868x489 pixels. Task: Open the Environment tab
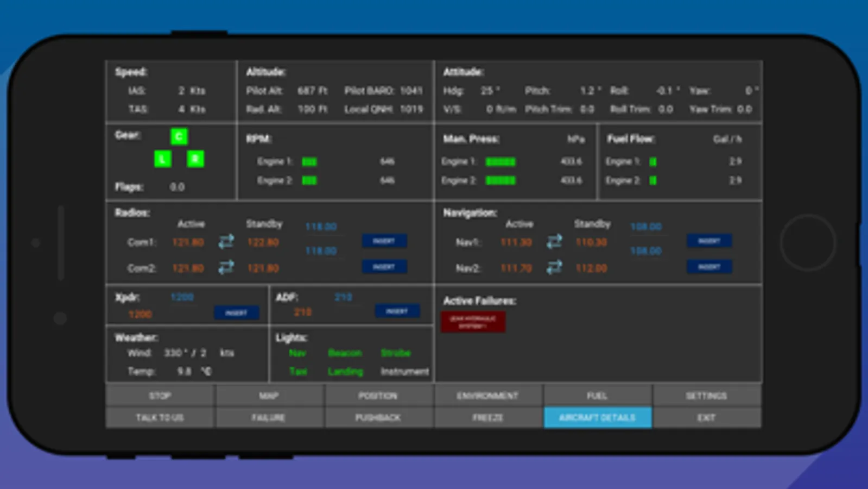point(487,396)
